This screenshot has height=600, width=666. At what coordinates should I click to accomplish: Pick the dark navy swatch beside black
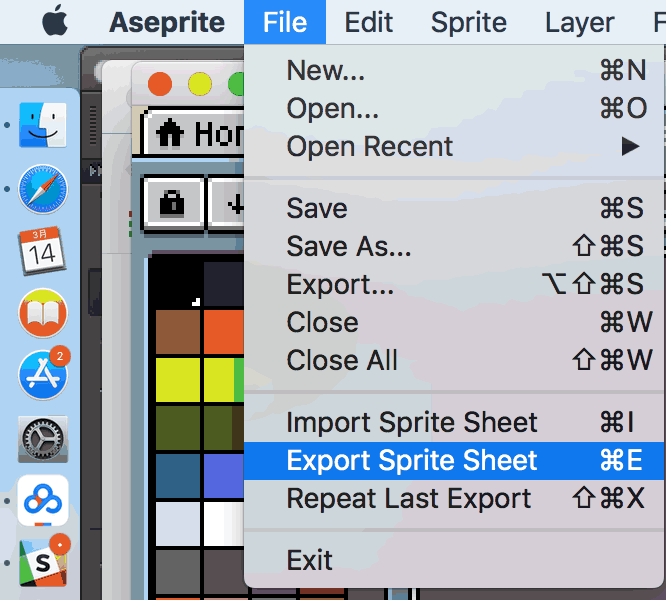point(224,284)
